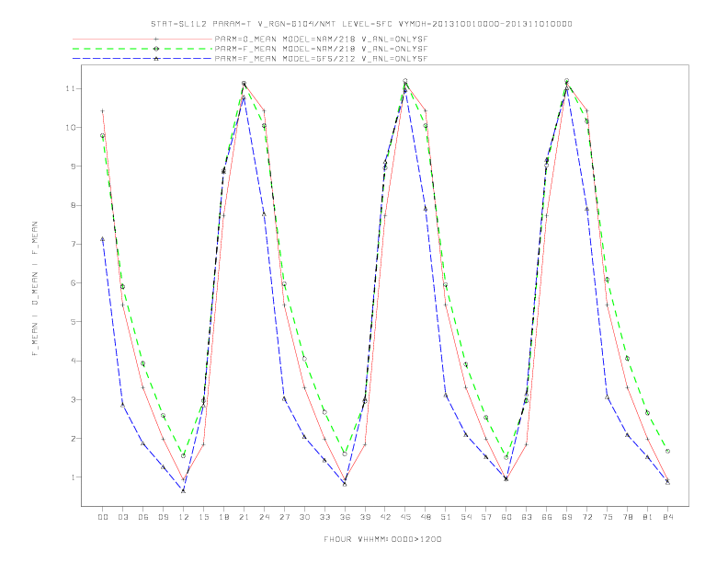
Task: Click x-axis tick label 15
Action: tap(203, 517)
